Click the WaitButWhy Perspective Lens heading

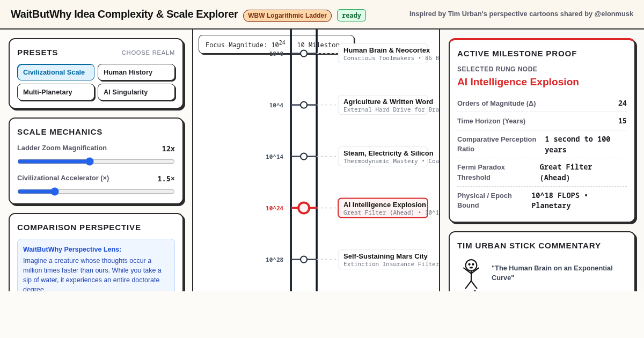72,249
